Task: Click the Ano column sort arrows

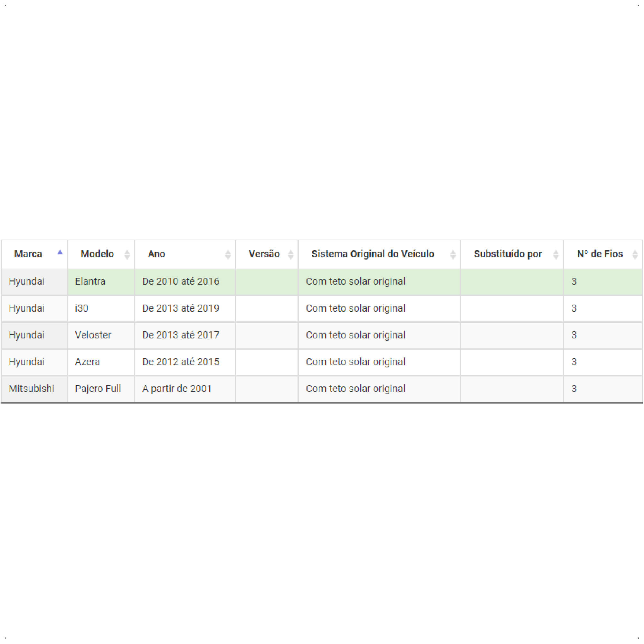Action: tap(228, 255)
